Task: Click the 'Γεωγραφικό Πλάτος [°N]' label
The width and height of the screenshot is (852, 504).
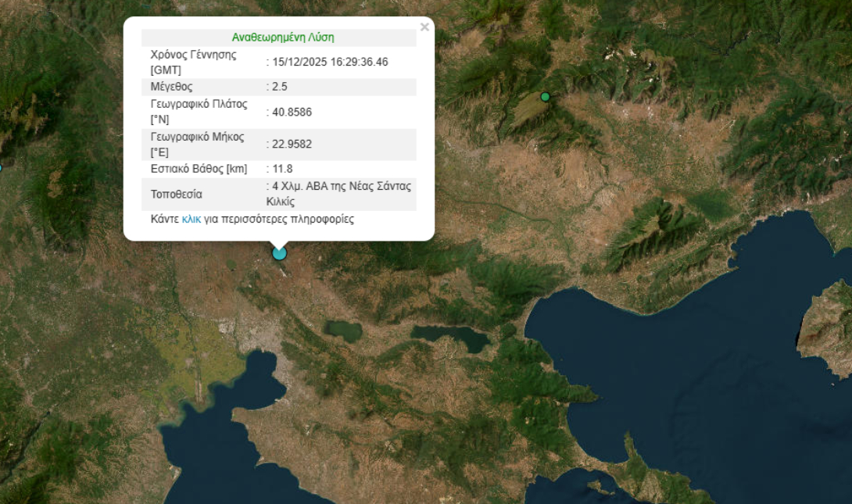Action: tap(199, 112)
